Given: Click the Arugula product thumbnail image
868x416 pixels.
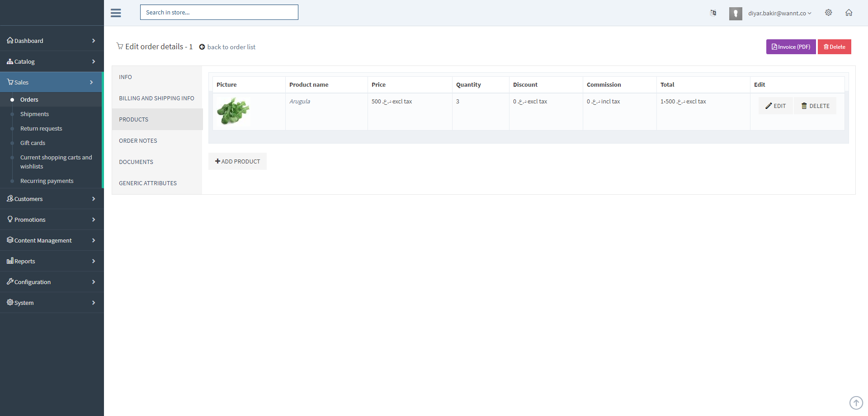Looking at the screenshot, I should click(x=233, y=111).
